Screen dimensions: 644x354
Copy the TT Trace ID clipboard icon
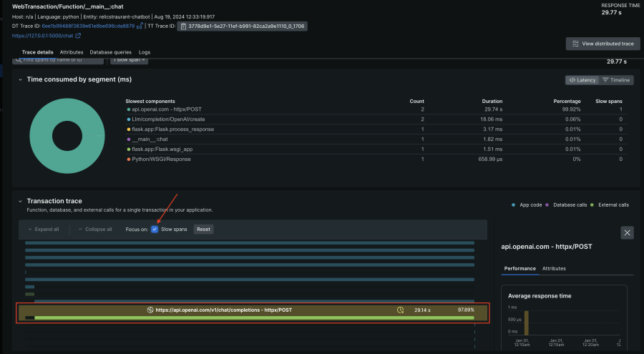[x=184, y=26]
